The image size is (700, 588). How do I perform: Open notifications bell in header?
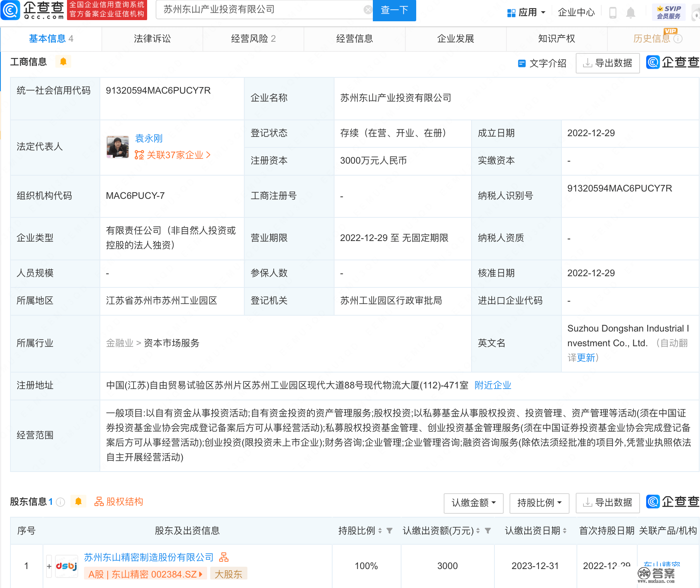click(631, 12)
